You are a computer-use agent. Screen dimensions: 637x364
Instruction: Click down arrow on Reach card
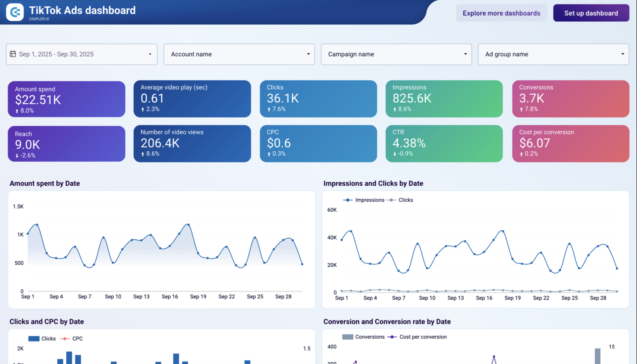tap(17, 155)
